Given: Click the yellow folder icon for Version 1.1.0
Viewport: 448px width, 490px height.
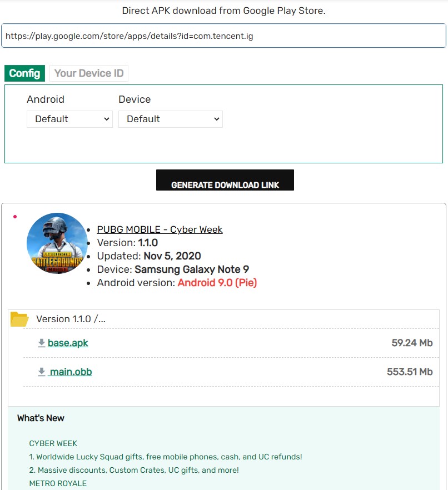Looking at the screenshot, I should [x=19, y=319].
